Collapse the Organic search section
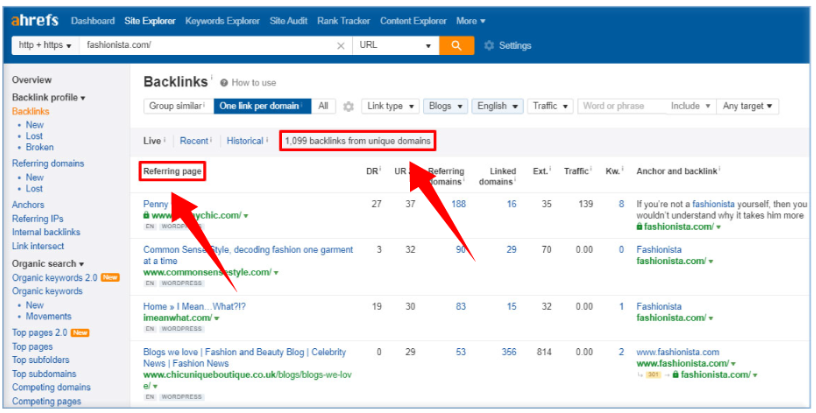Screen dimensions: 816x413 pos(48,264)
